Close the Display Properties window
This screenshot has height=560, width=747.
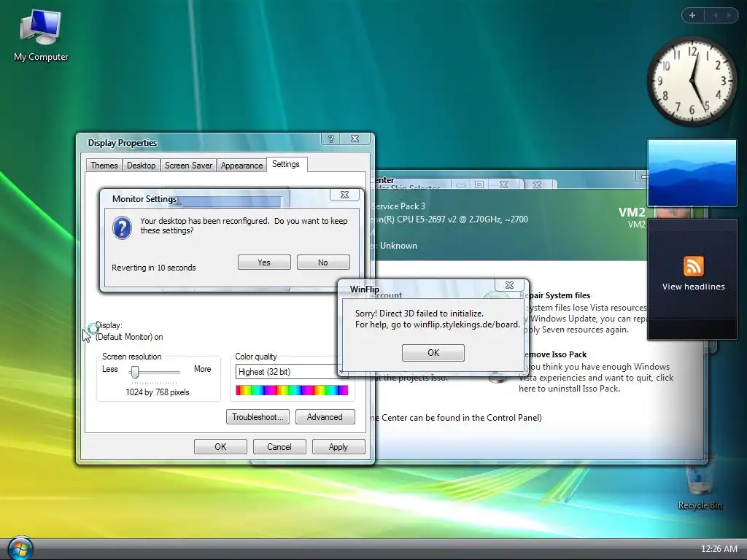(355, 139)
